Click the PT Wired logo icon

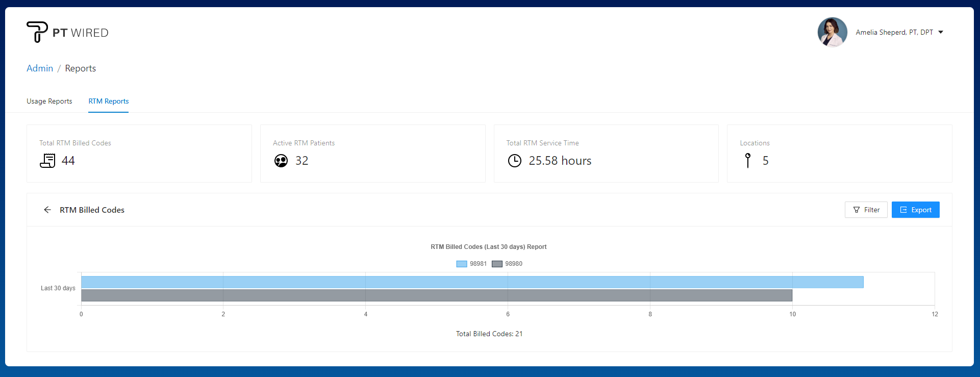[x=37, y=32]
